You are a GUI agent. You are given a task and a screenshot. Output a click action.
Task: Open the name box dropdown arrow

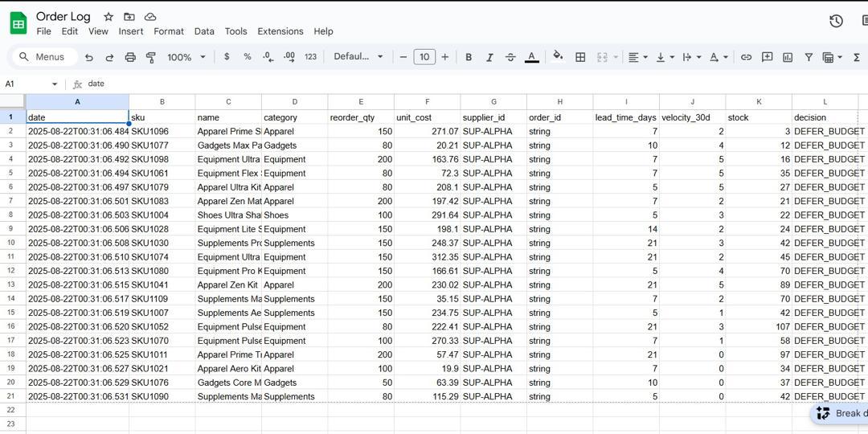coord(55,84)
